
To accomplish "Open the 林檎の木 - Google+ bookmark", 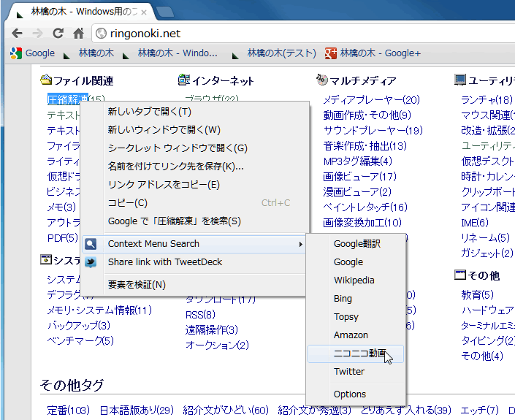I will [373, 53].
